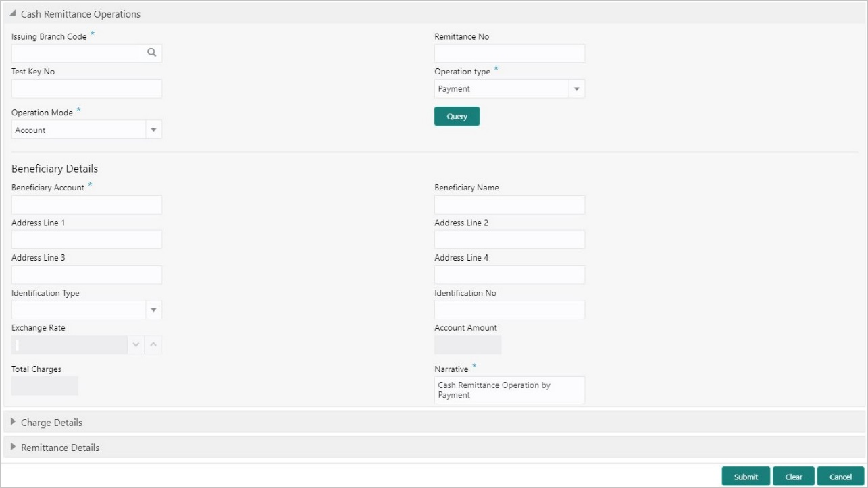Focus Address Line 1 field

86,240
